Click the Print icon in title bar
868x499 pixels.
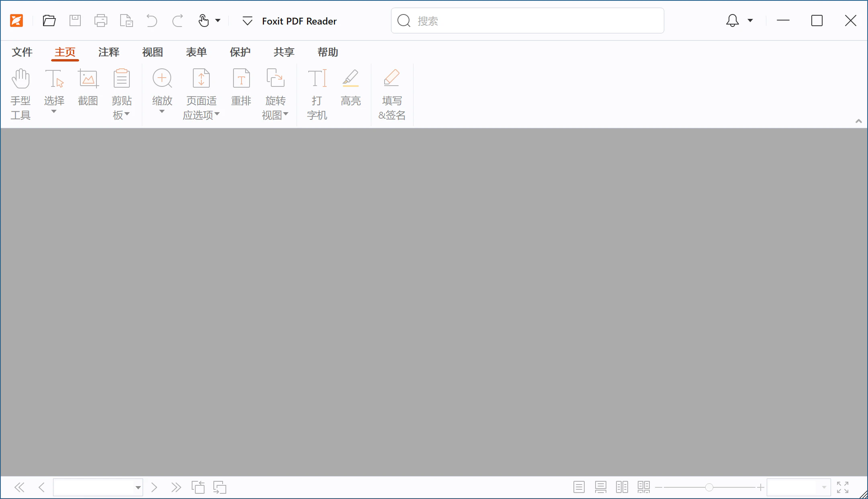coord(101,21)
